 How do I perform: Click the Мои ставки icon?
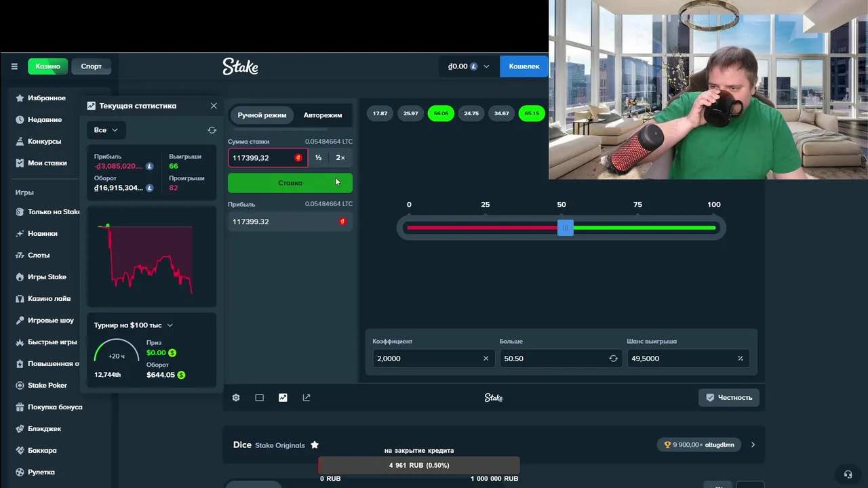point(20,163)
